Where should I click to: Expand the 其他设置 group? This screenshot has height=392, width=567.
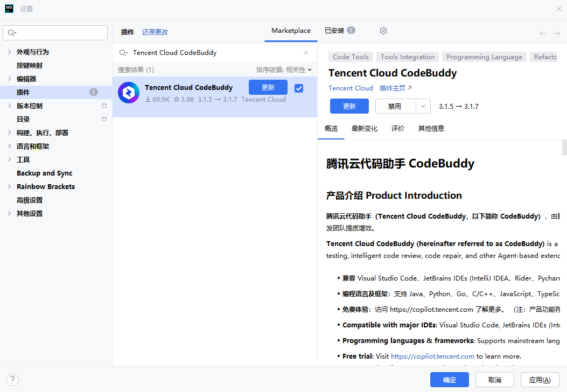point(9,213)
